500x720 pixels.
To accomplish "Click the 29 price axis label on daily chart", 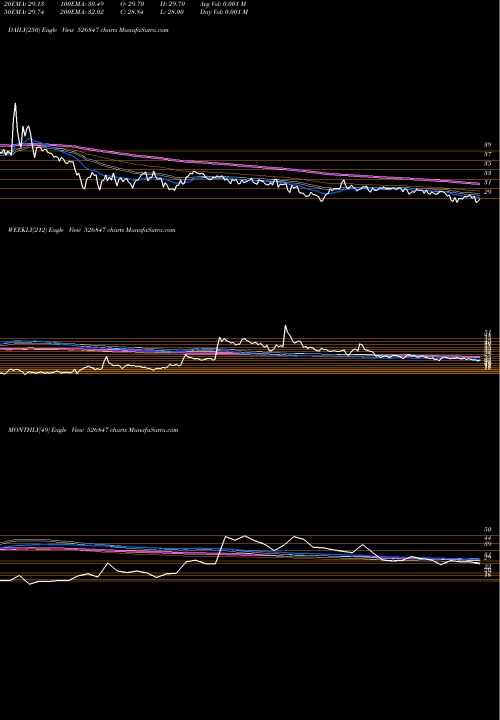I will click(488, 192).
